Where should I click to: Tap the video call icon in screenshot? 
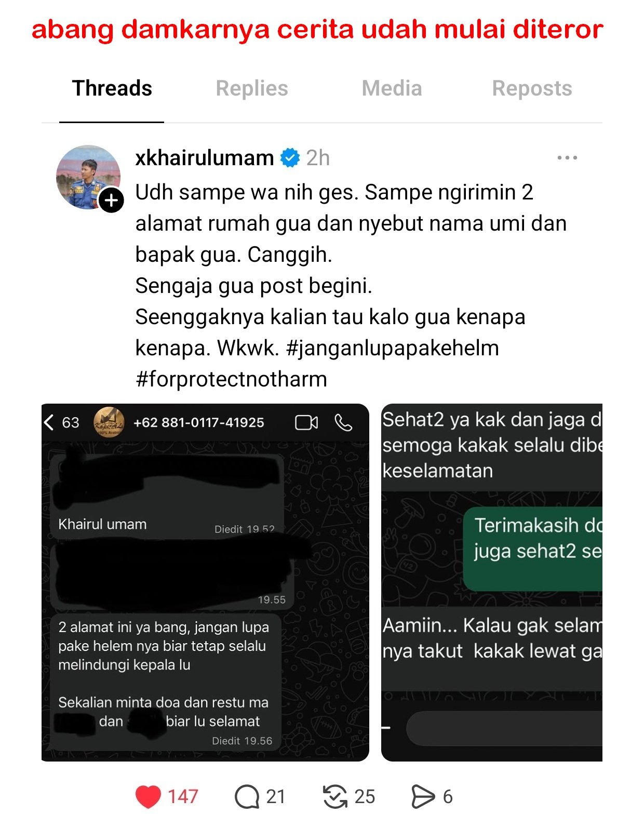[x=306, y=422]
